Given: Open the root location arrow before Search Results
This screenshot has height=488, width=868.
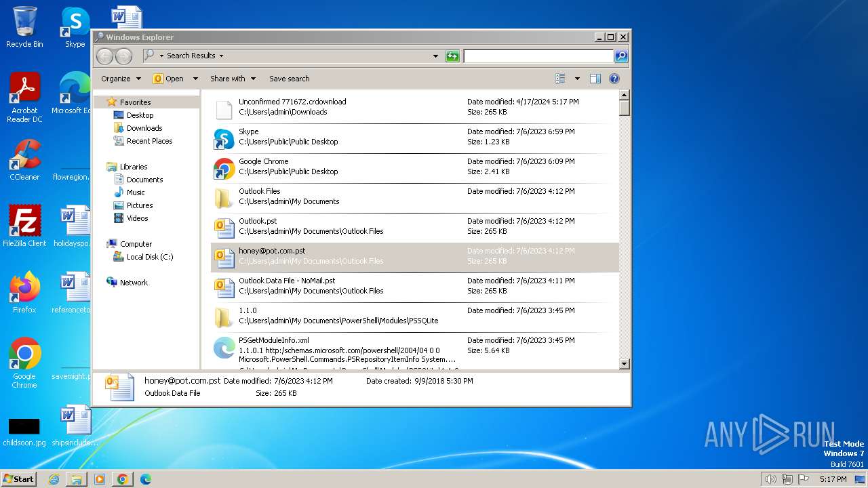Looking at the screenshot, I should [x=161, y=56].
